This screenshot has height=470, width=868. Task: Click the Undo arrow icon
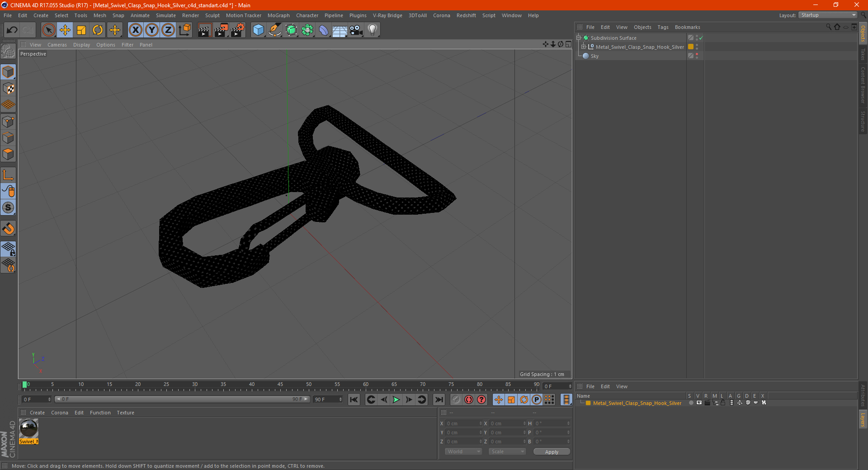tap(12, 30)
